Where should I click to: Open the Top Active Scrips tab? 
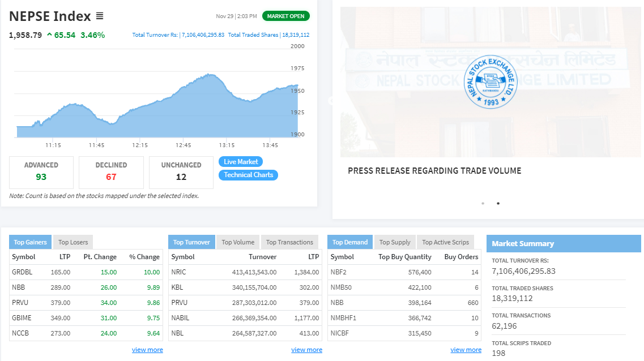click(446, 242)
